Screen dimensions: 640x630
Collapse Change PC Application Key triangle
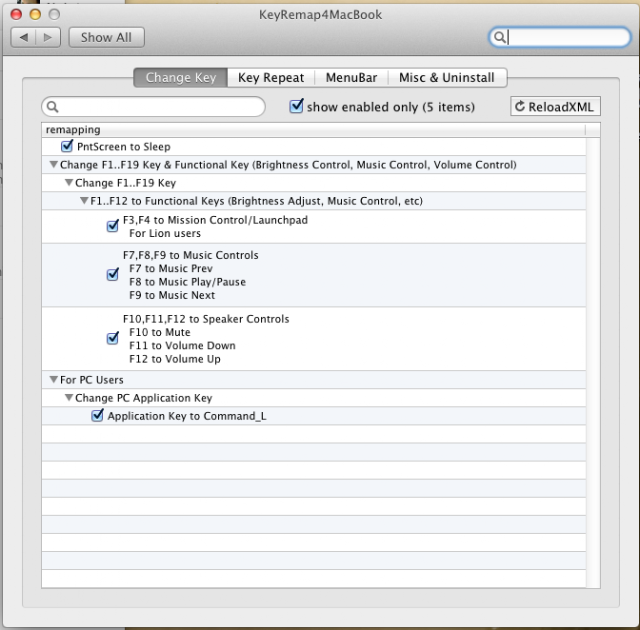69,397
